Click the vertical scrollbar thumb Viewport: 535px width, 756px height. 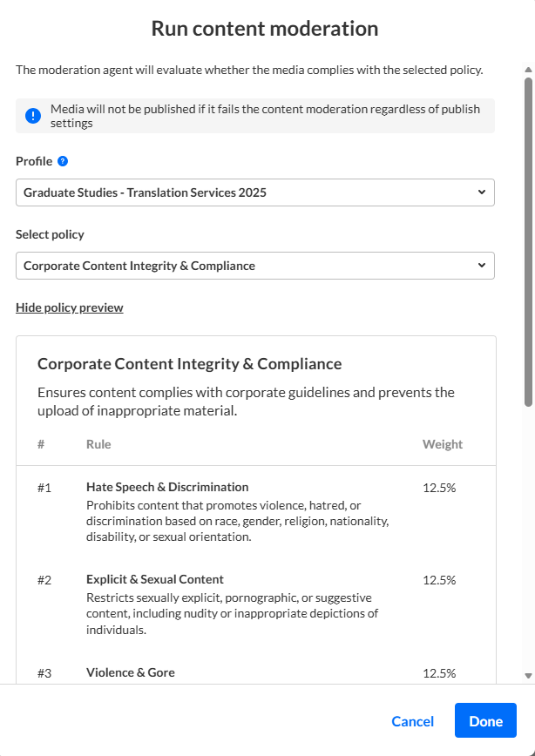point(528,240)
